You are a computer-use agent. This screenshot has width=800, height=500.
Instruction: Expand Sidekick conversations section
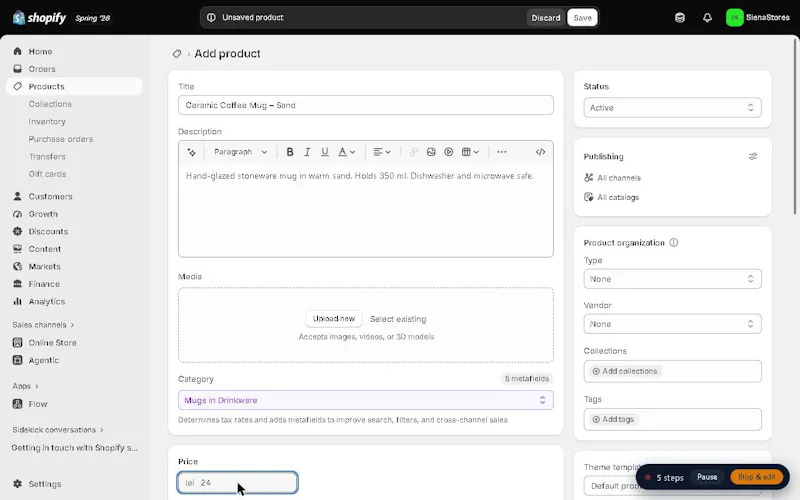(x=58, y=430)
